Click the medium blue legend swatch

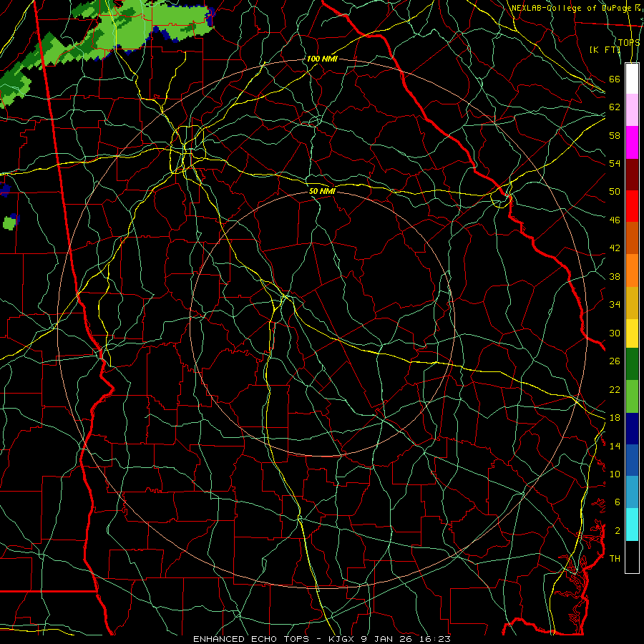632,460
